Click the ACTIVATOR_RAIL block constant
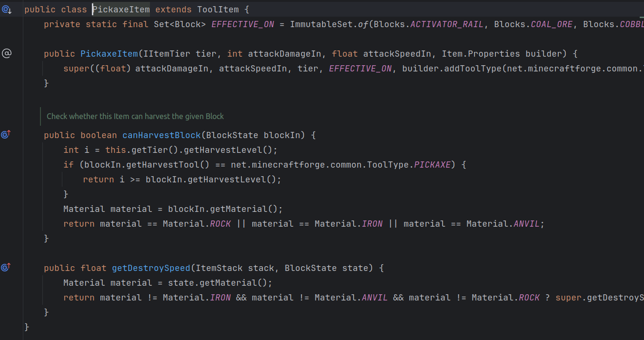644x340 pixels. point(447,24)
